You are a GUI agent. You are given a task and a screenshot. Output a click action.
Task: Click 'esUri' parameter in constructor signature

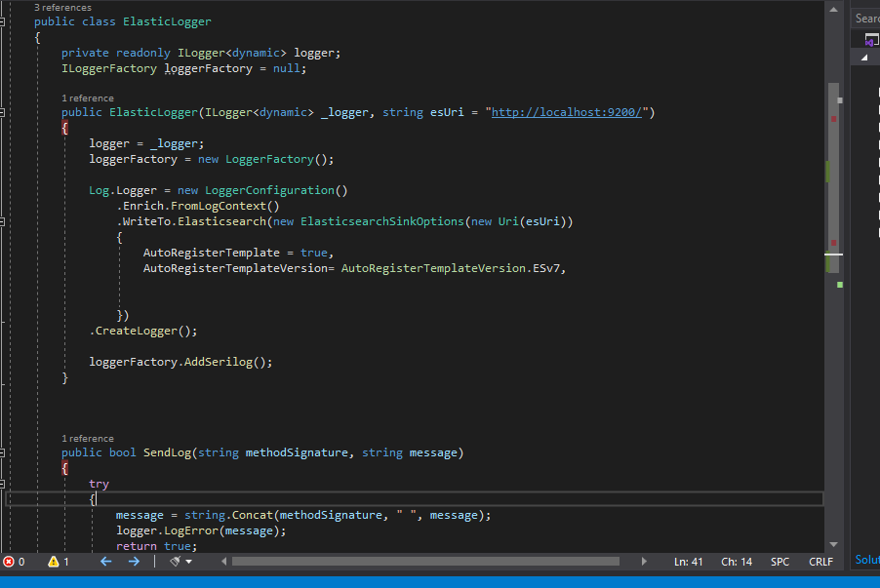[x=447, y=112]
